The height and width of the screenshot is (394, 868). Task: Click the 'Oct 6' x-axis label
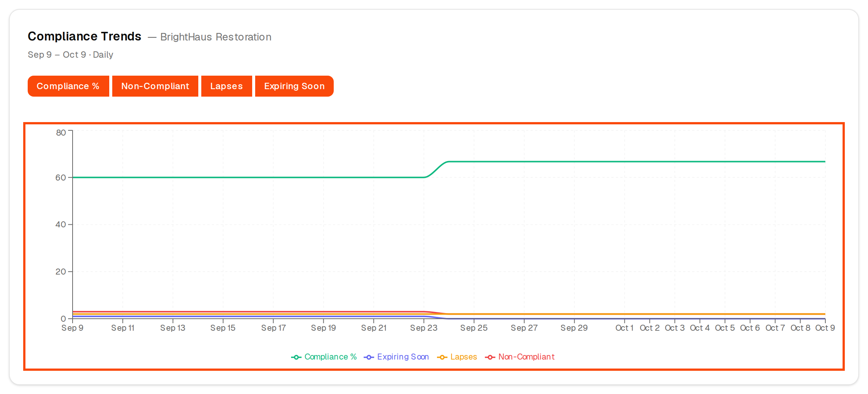click(x=750, y=328)
